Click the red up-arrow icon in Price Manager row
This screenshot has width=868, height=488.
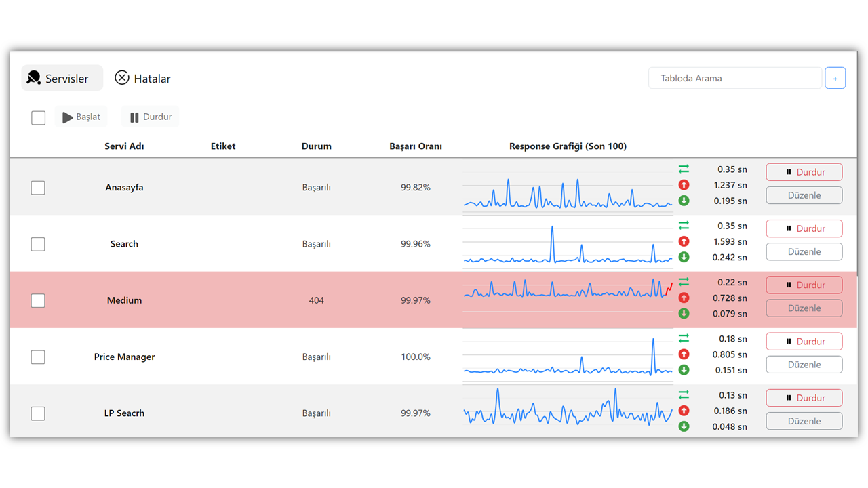click(684, 354)
